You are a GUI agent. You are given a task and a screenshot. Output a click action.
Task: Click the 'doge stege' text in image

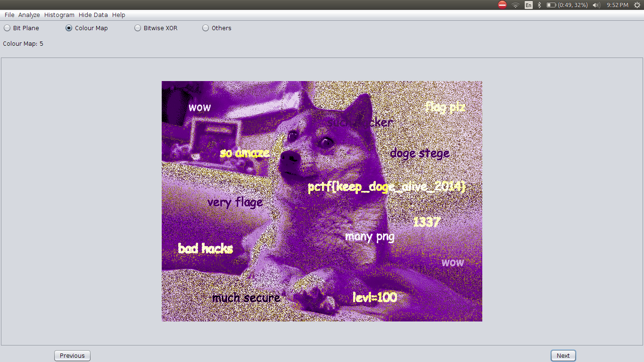[x=420, y=153]
